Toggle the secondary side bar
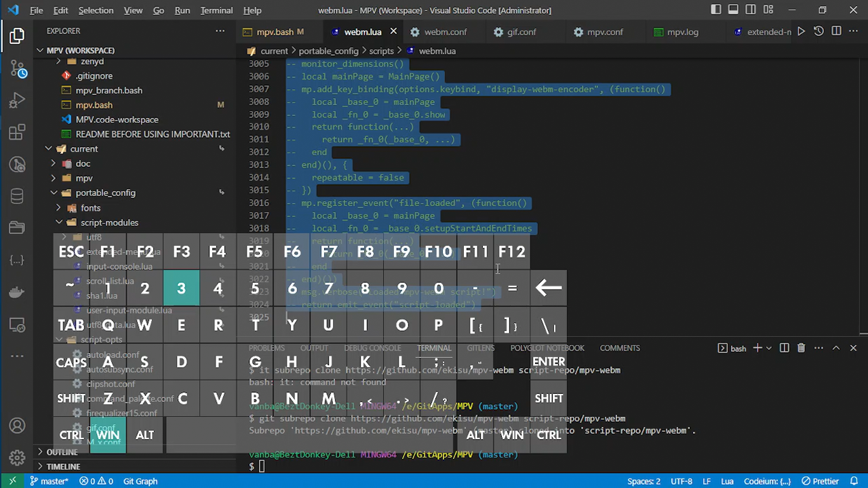The height and width of the screenshot is (488, 868). point(750,10)
